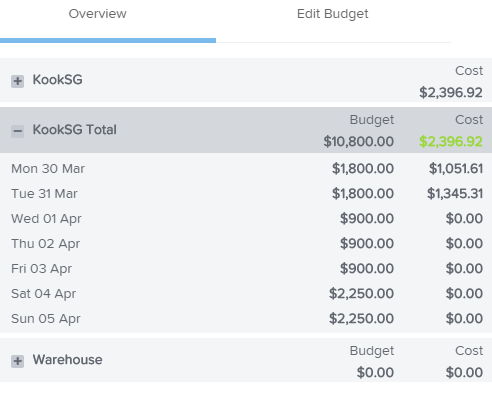Image resolution: width=492 pixels, height=393 pixels.
Task: Select the Sat 04 Apr row
Action: pyautogui.click(x=246, y=294)
